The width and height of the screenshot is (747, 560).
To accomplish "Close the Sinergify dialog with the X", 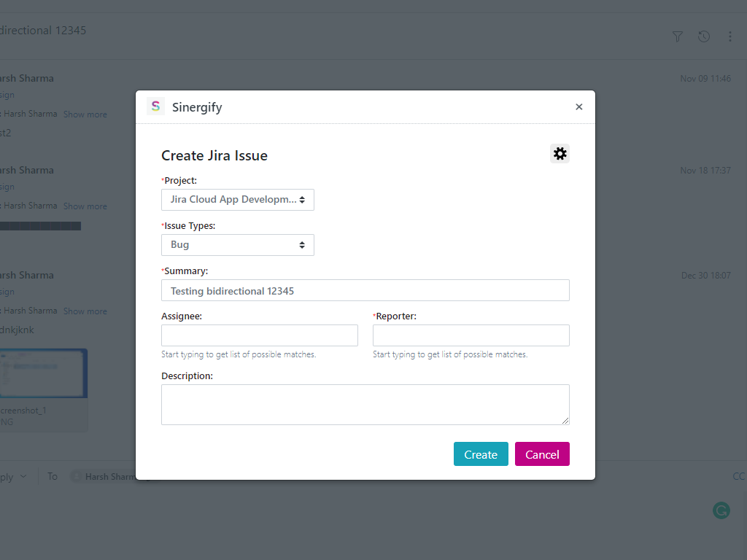I will coord(579,107).
